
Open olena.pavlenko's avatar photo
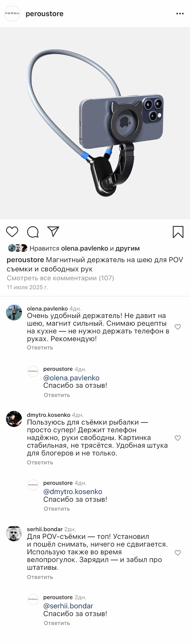click(14, 312)
